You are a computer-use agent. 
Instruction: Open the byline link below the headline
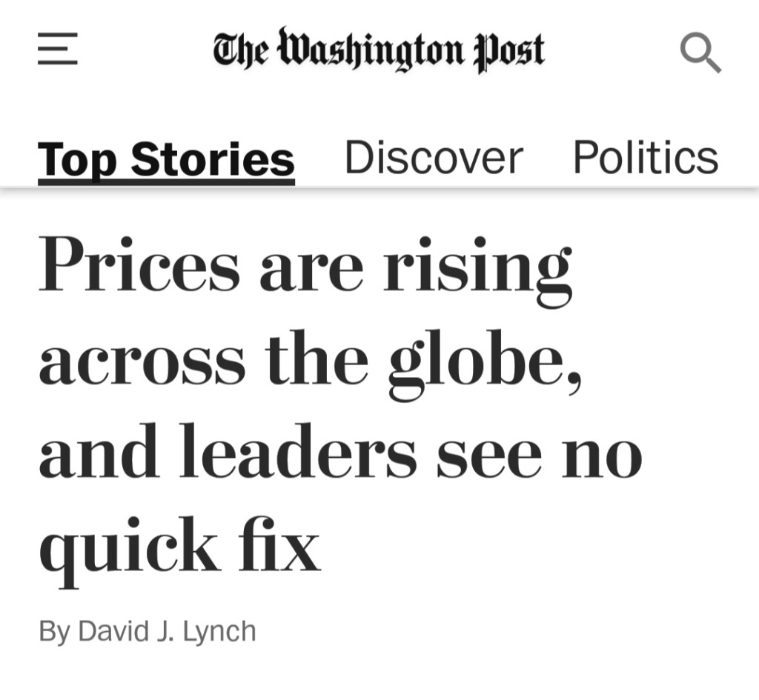[167, 631]
